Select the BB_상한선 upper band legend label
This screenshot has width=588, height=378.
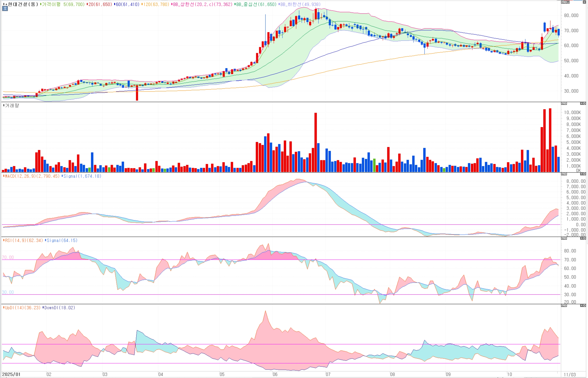click(x=203, y=4)
